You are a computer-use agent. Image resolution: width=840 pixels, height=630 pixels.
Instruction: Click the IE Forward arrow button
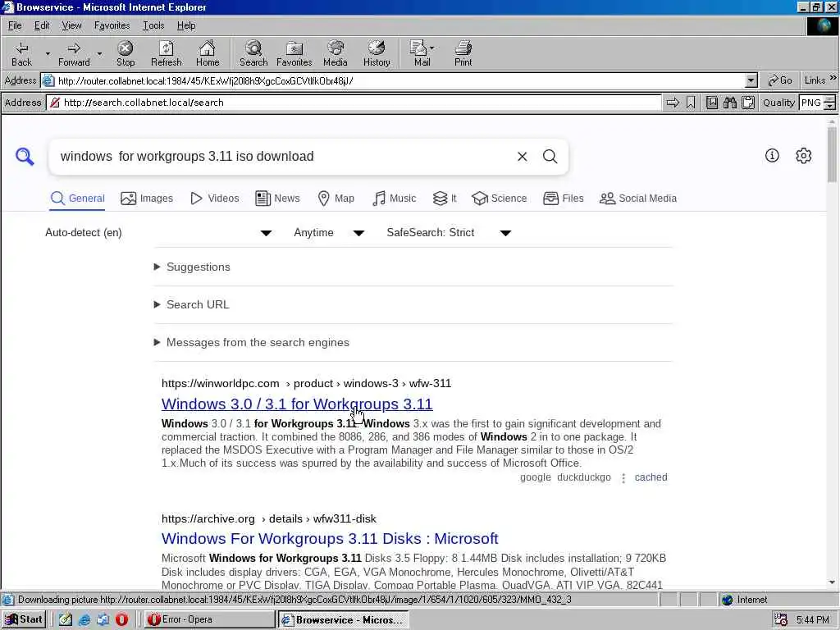click(x=74, y=53)
